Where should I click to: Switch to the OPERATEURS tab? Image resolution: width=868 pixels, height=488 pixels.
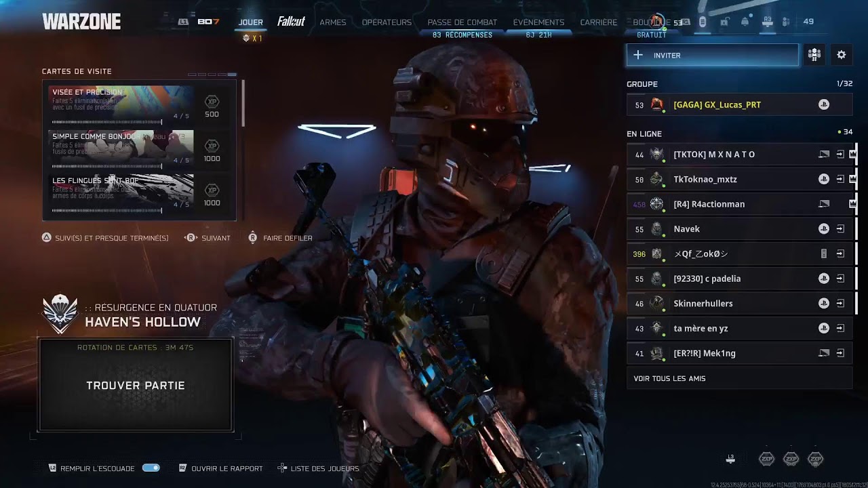[387, 22]
